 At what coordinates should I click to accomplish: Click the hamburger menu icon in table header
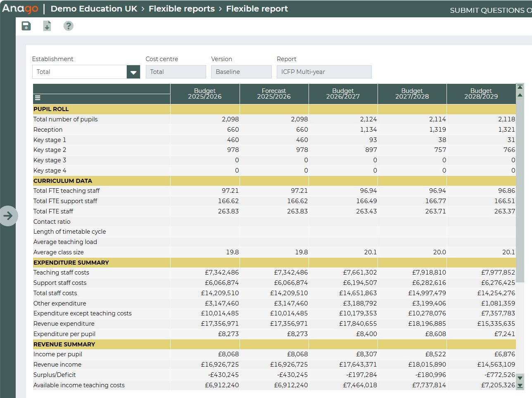pyautogui.click(x=38, y=98)
